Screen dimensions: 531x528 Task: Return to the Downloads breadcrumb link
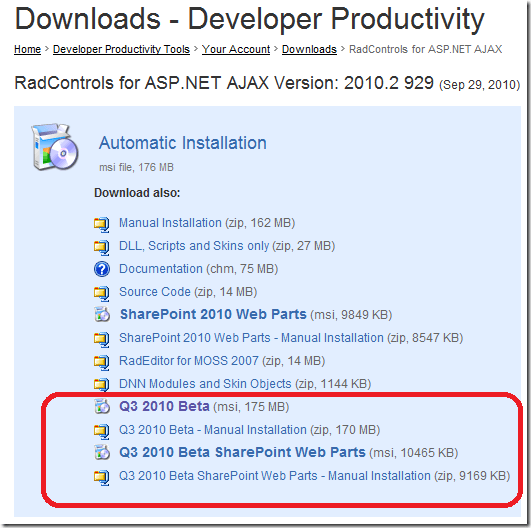point(309,49)
